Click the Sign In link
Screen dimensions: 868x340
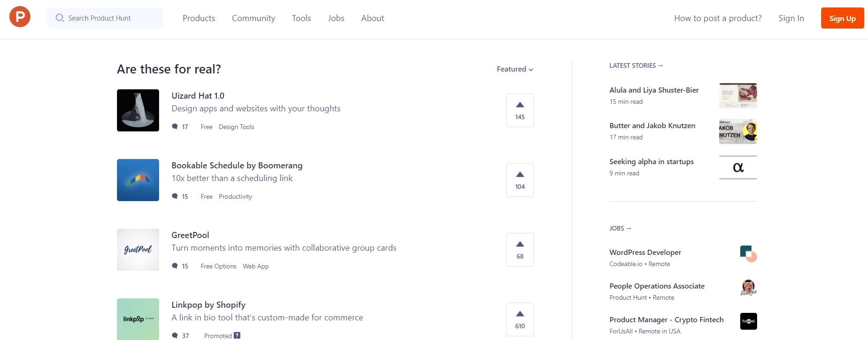791,18
